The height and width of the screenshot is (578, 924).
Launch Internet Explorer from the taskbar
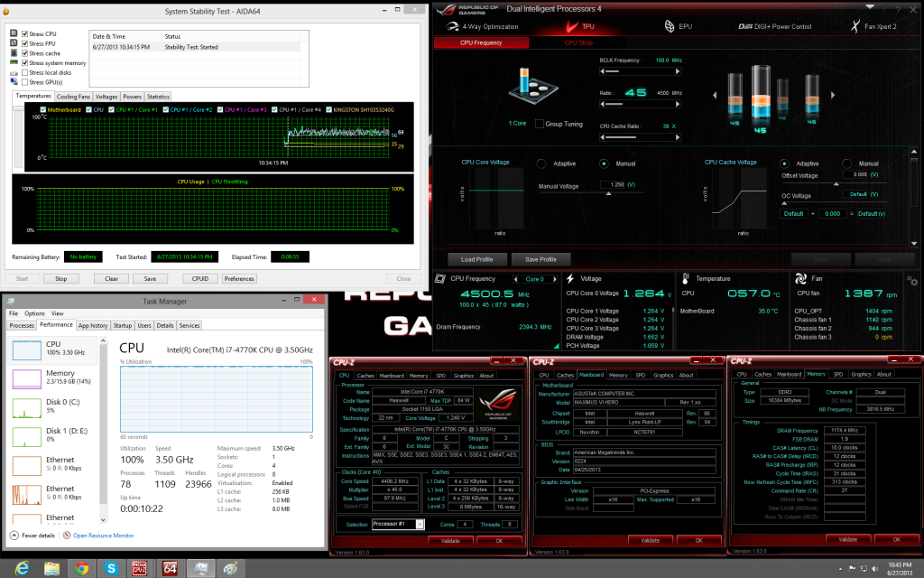tap(22, 567)
